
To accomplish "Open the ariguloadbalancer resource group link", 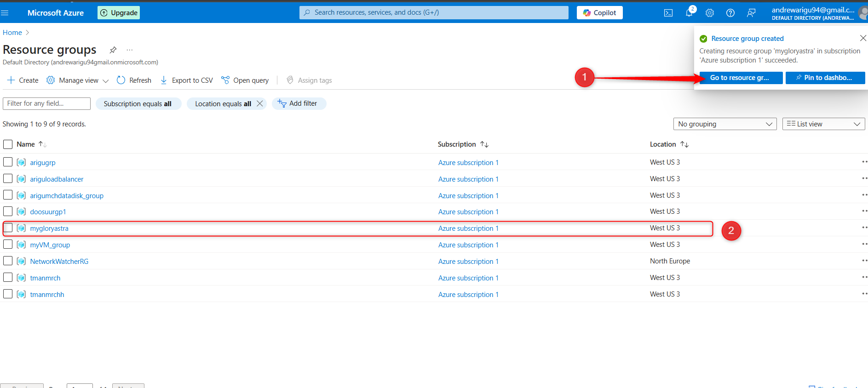I will coord(57,179).
